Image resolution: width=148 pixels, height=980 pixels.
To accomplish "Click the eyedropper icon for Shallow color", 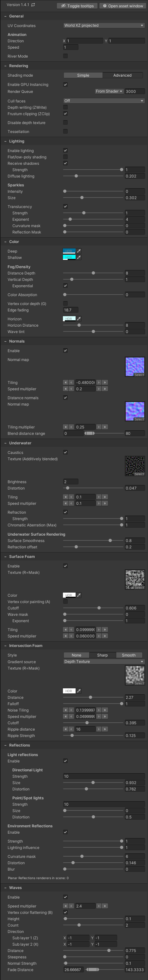I will click(x=79, y=258).
